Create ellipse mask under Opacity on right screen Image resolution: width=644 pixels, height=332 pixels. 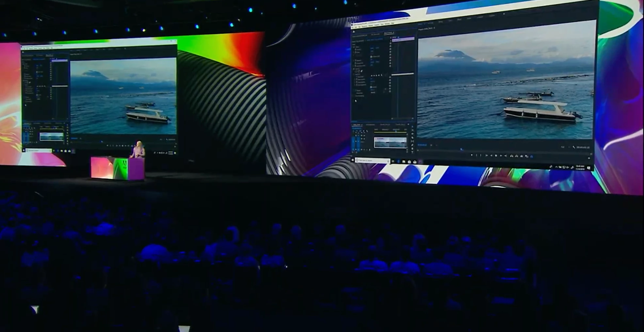(x=356, y=71)
